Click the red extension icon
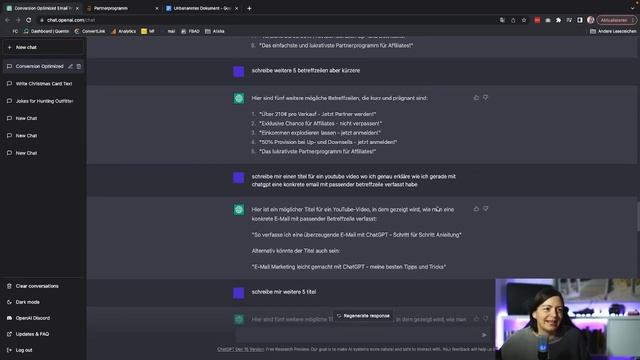The width and height of the screenshot is (640, 360). tap(537, 20)
